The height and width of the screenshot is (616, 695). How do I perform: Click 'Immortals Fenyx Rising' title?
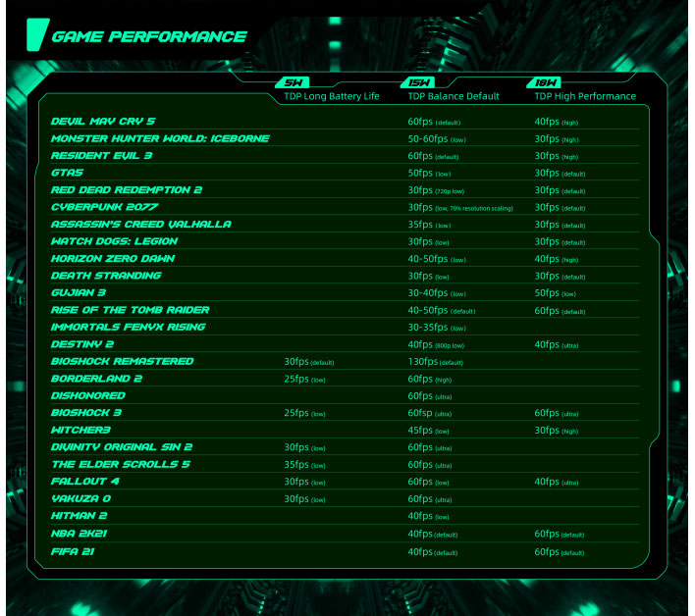click(x=128, y=327)
